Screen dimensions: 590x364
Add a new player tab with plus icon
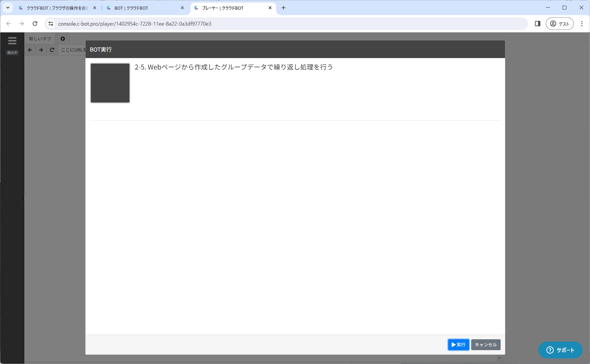point(63,39)
